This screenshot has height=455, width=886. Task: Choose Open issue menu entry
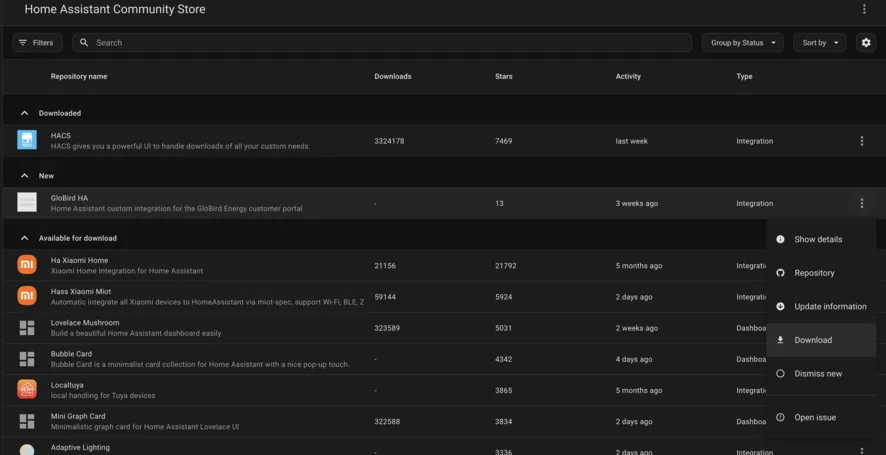(820, 417)
